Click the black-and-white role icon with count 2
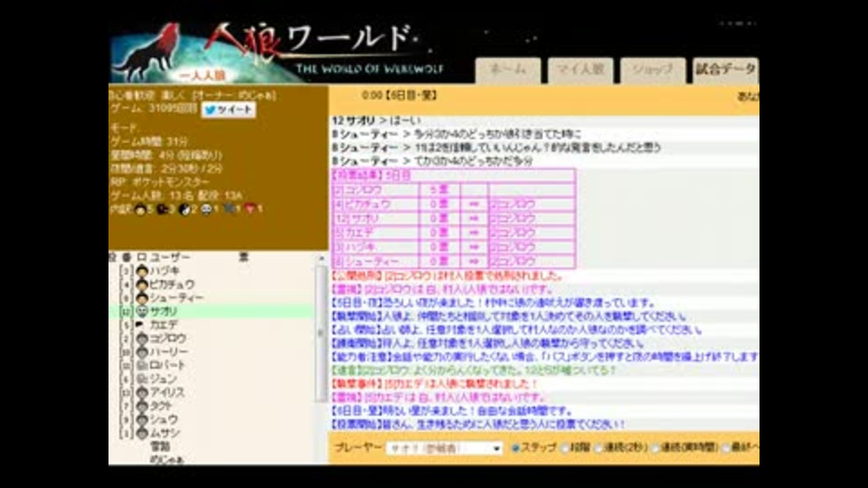The width and height of the screenshot is (868, 488). pos(184,209)
